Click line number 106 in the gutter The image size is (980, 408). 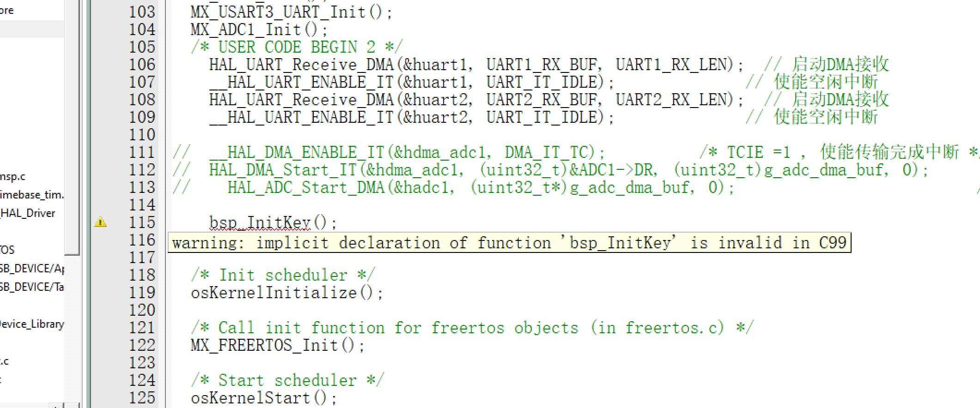[x=142, y=65]
